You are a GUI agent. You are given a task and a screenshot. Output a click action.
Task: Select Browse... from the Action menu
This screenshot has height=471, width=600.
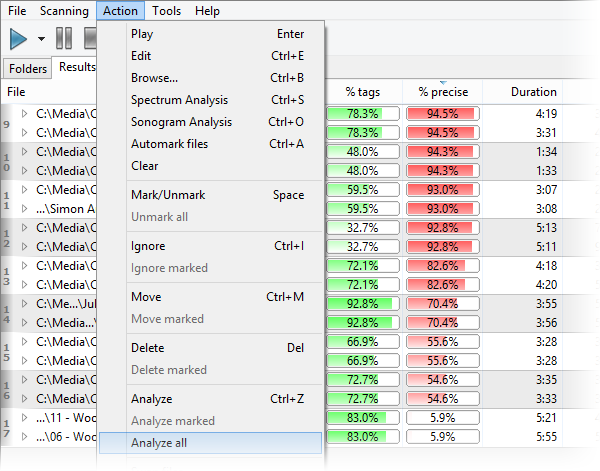pos(154,78)
